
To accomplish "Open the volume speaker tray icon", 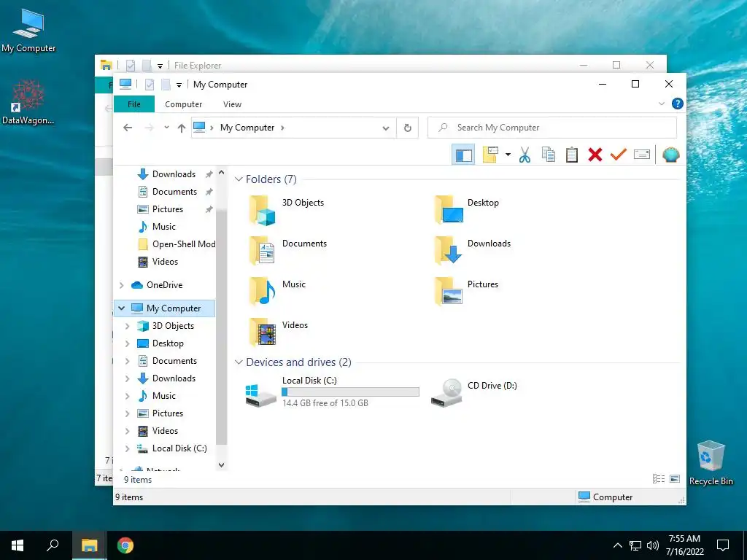I will (653, 545).
